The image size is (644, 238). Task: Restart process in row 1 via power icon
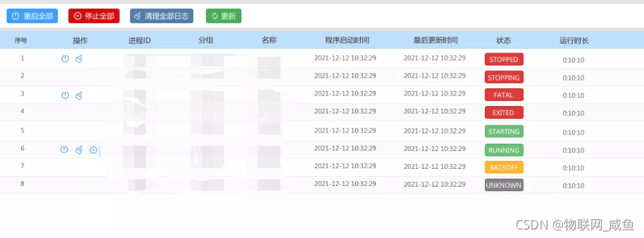pyautogui.click(x=65, y=59)
